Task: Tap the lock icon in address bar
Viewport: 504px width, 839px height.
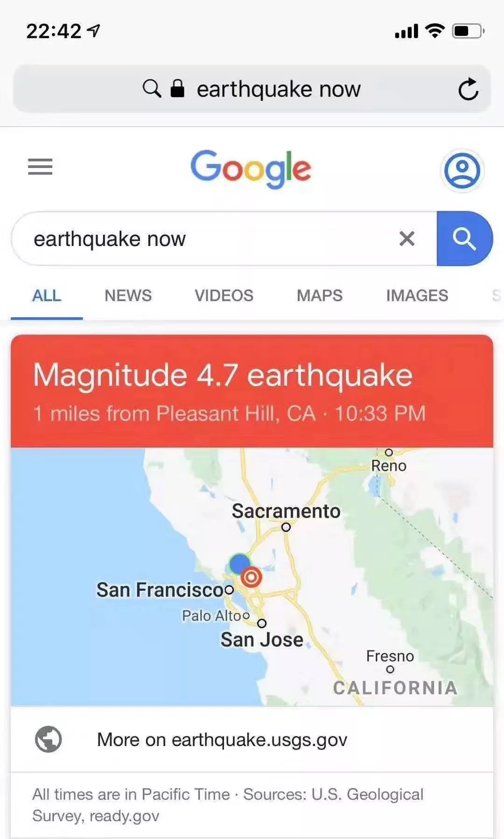Action: 177,88
